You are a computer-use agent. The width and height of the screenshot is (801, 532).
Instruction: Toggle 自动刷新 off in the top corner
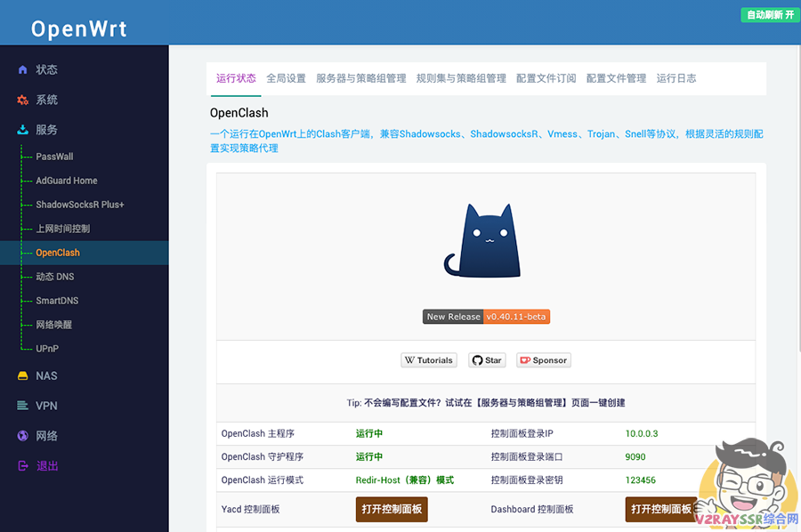[767, 15]
